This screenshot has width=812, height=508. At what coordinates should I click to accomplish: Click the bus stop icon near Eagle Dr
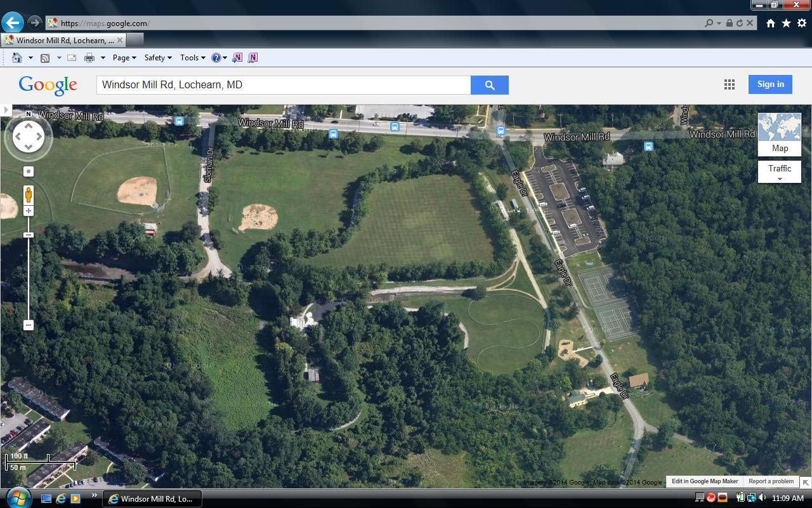tap(501, 131)
